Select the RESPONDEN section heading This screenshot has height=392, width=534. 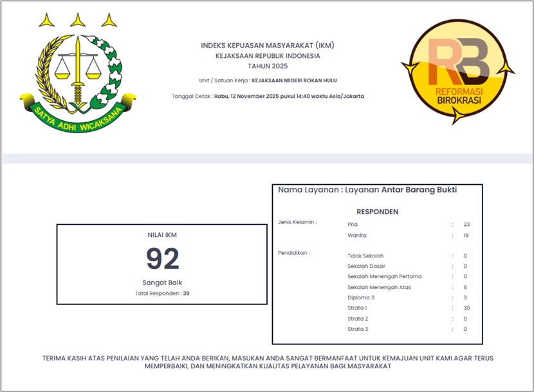(x=377, y=212)
